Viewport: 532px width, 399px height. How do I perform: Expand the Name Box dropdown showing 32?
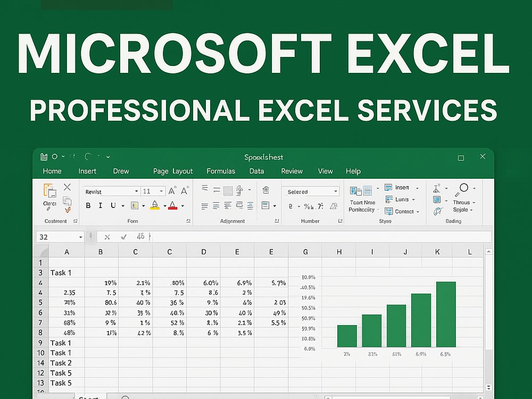pyautogui.click(x=81, y=237)
